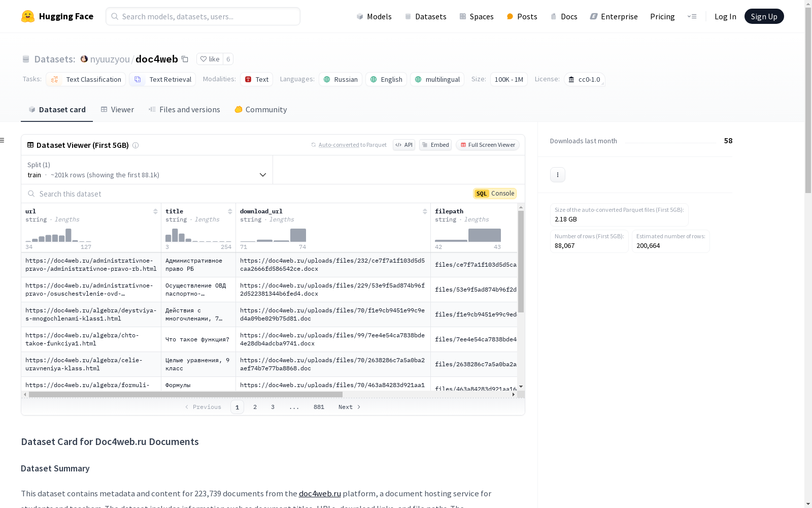Open the SQL Console
The image size is (812, 508).
[x=495, y=194]
